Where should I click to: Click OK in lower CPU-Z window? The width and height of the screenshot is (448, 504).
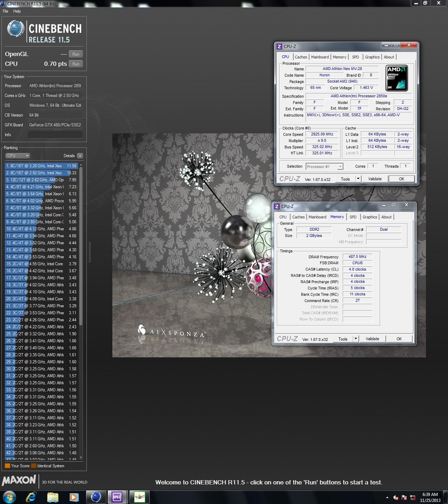[399, 339]
